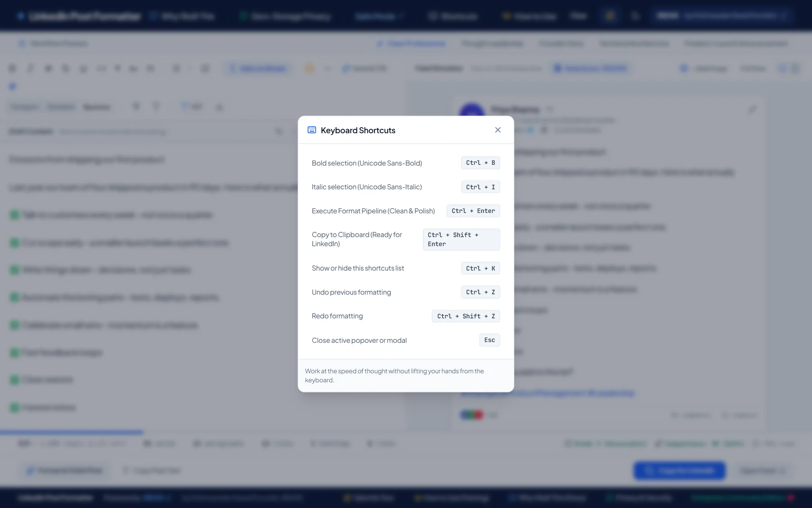Click the 'Ctrl + Shift + Z' key badge
Screen dimensions: 812x508
[466, 316]
